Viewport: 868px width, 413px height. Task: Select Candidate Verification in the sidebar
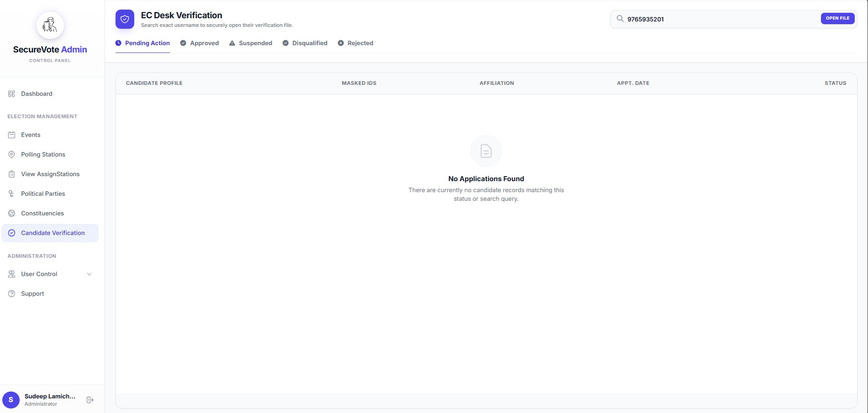[53, 233]
